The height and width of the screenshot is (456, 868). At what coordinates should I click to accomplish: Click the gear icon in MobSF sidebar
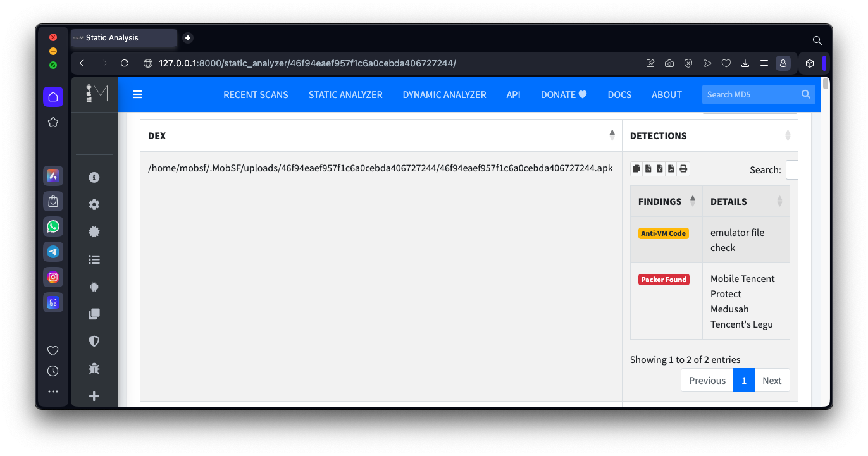(x=94, y=204)
